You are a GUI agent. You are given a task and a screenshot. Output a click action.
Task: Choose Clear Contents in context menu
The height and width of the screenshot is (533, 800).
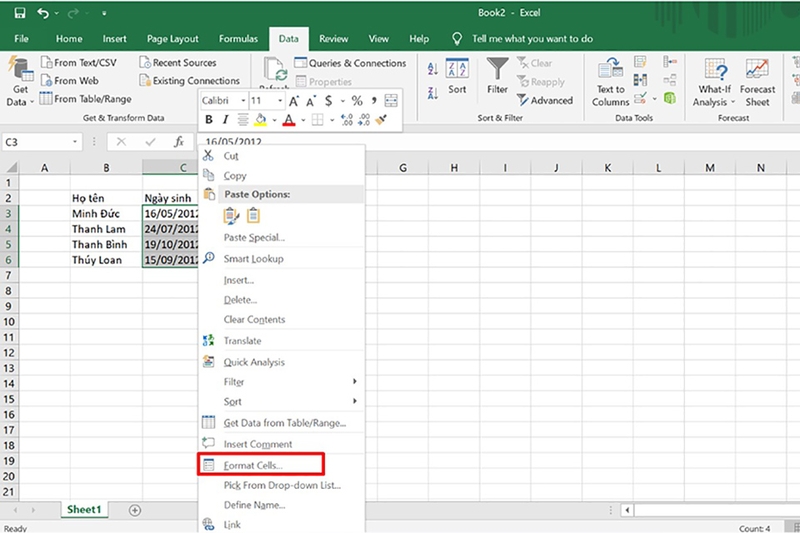click(282, 319)
